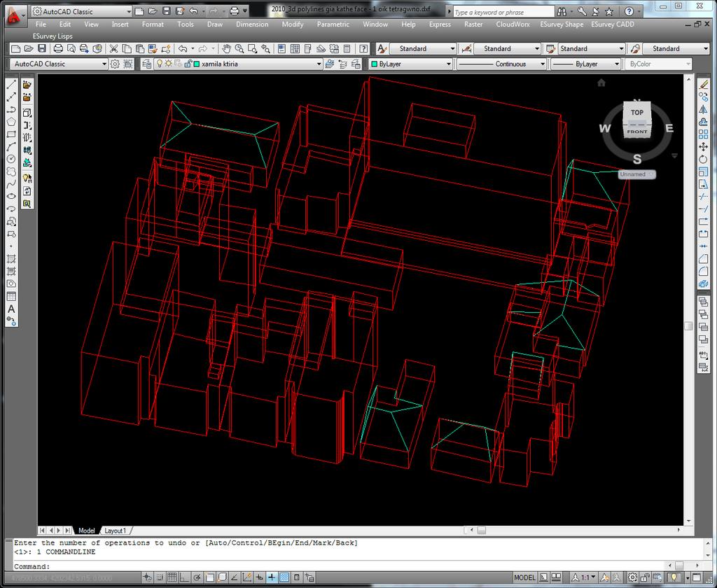Click the green layer color swatch of xamila ktiria
Viewport: 717px width, 588px height.
[x=197, y=64]
